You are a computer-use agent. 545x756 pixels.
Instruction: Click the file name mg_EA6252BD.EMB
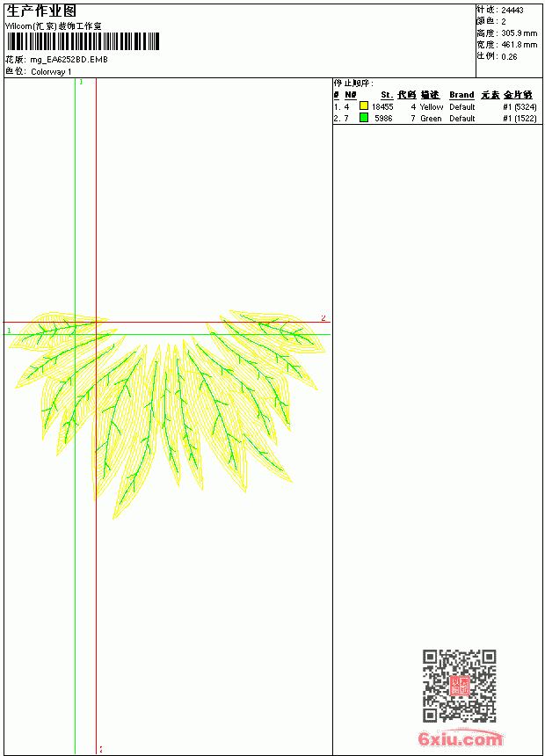pos(69,60)
